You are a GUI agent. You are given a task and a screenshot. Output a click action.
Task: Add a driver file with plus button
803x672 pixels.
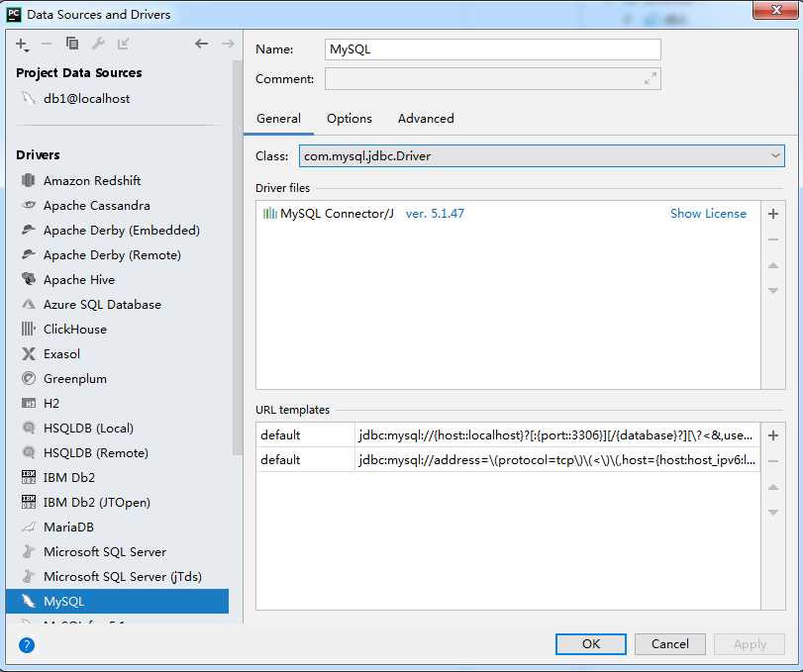pyautogui.click(x=773, y=214)
